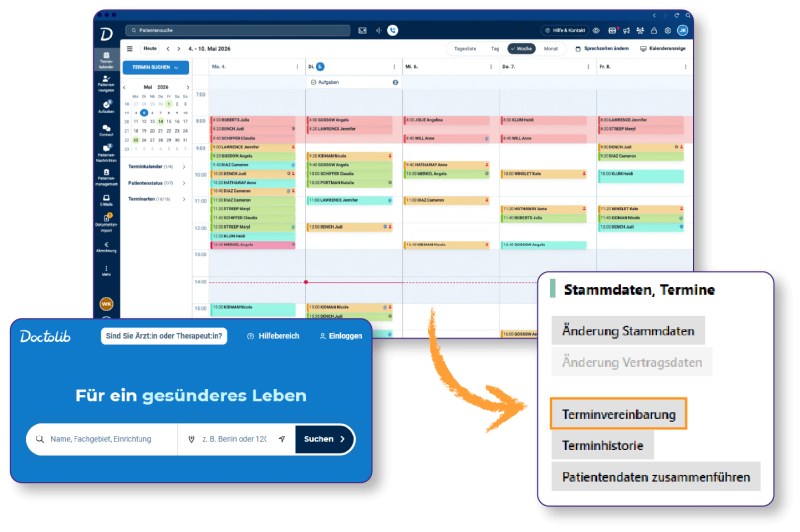This screenshot has width=800, height=532.
Task: Open Abrechnung euro sidebar icon
Action: 106,247
